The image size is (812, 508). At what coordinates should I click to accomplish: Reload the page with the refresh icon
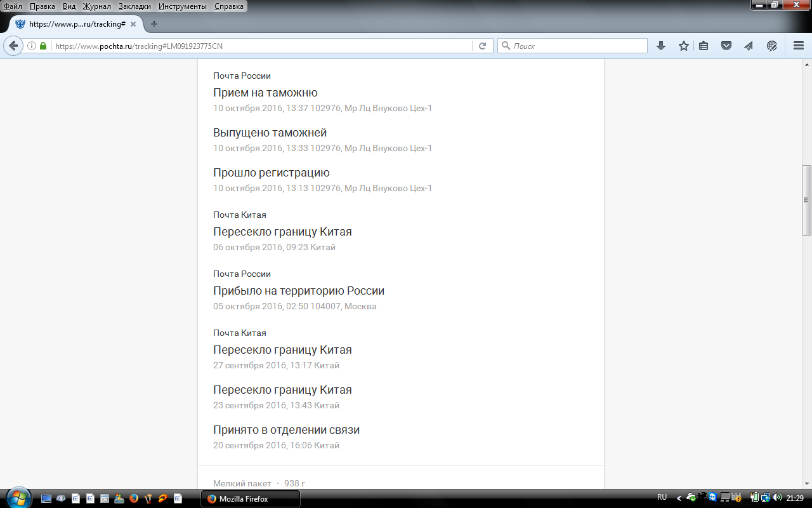click(x=482, y=46)
